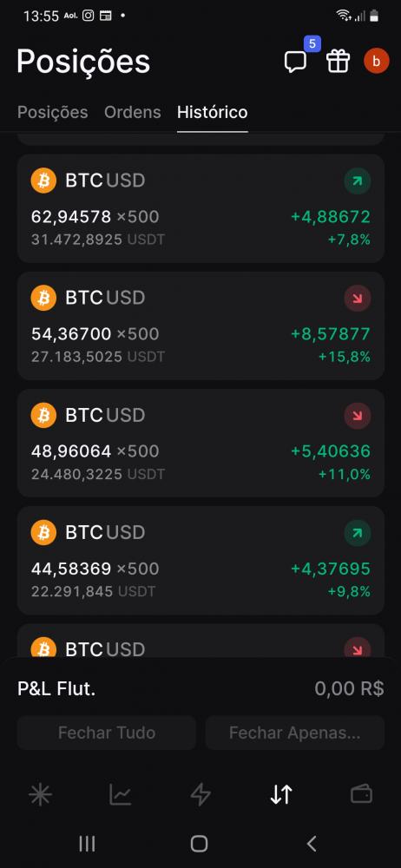Click the Fechar Tudo button
This screenshot has height=868, width=401.
coord(107,733)
